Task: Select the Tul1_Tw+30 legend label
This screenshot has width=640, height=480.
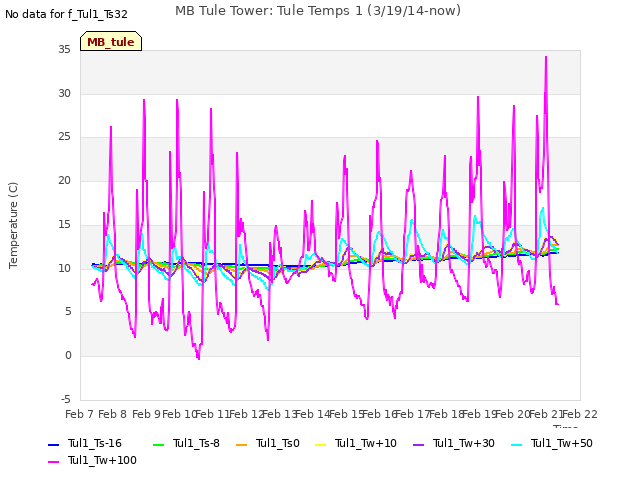Action: coord(464,443)
